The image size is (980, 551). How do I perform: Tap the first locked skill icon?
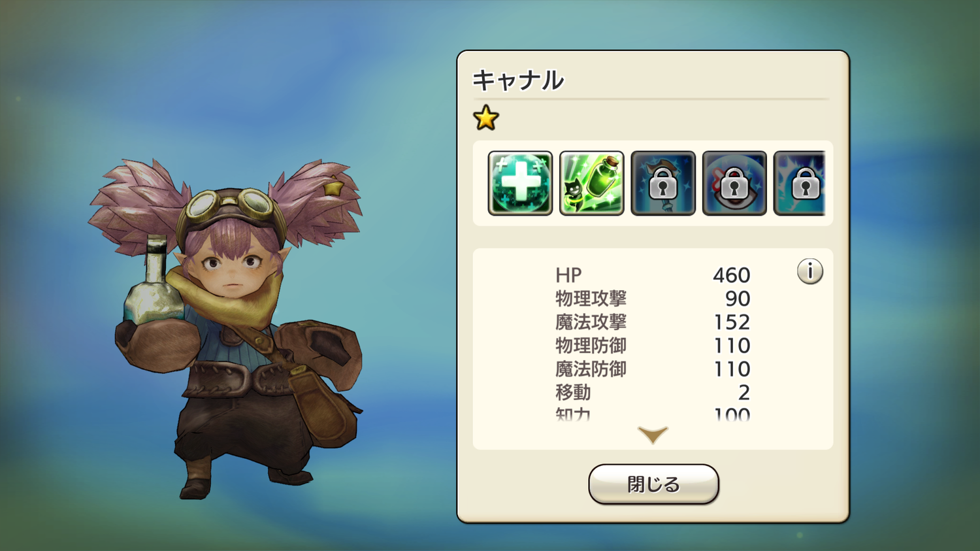[x=663, y=183]
